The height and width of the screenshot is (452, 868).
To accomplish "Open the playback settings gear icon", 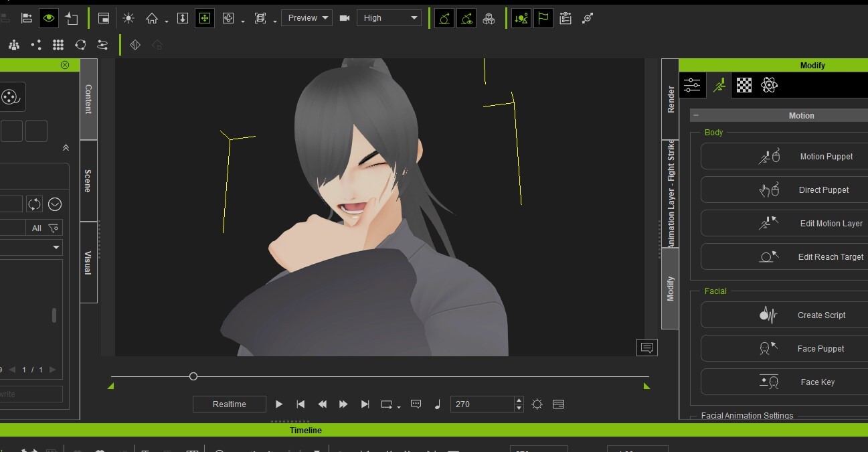I will coord(537,404).
